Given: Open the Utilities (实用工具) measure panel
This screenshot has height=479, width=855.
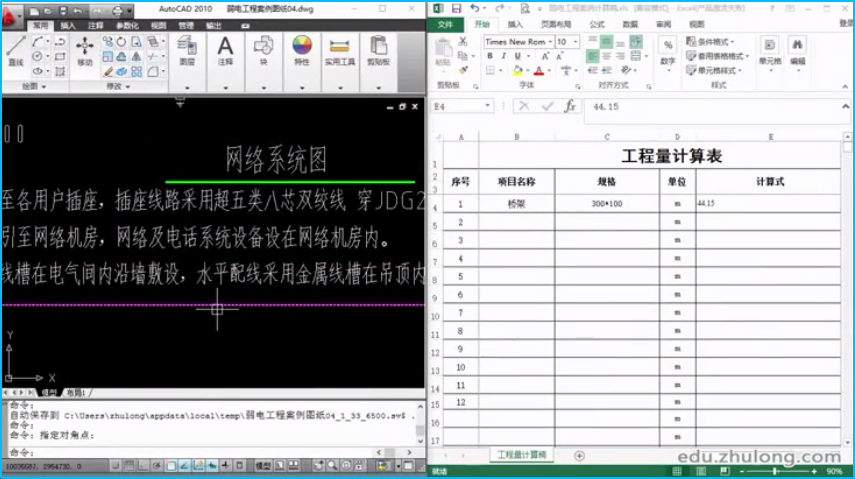Looking at the screenshot, I should [x=340, y=51].
